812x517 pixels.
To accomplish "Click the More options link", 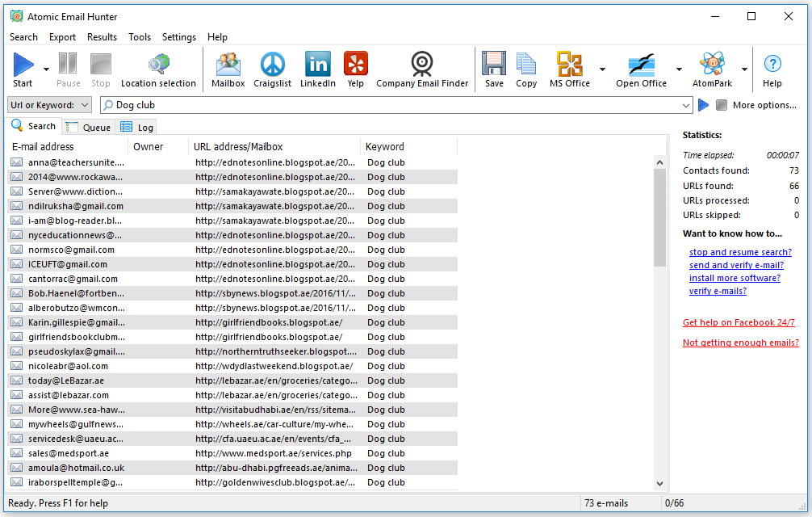I will tap(764, 105).
